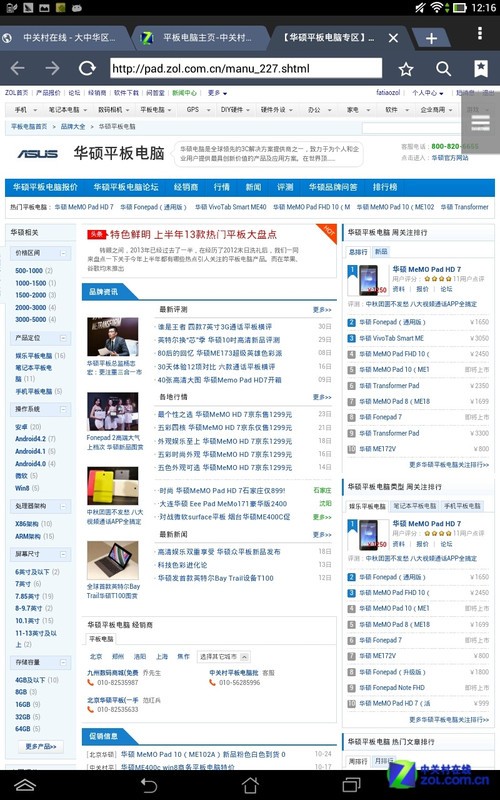Select 排行榜 in blue nav bar

pos(385,187)
